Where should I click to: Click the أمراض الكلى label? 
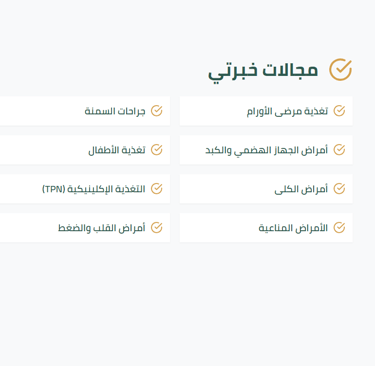pos(301,189)
